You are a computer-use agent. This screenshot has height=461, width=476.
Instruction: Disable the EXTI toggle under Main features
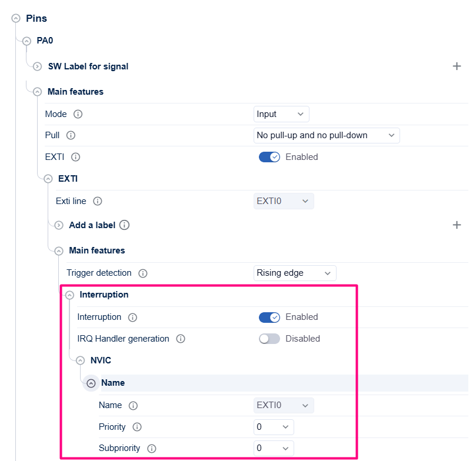269,157
